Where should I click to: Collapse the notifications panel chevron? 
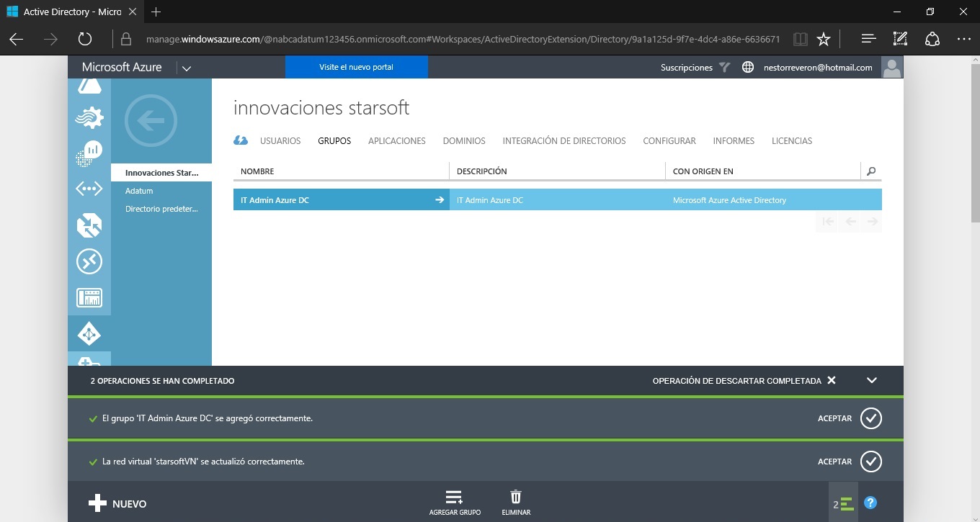point(872,380)
